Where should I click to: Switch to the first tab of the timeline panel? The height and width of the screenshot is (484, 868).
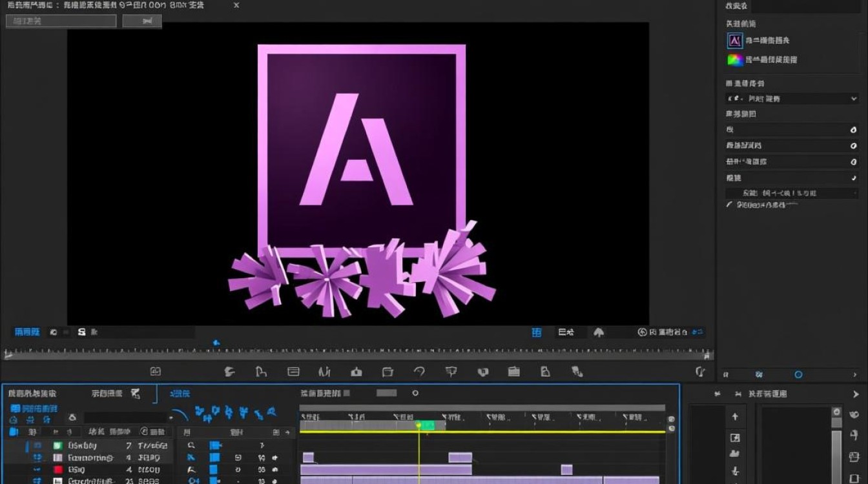[32, 393]
